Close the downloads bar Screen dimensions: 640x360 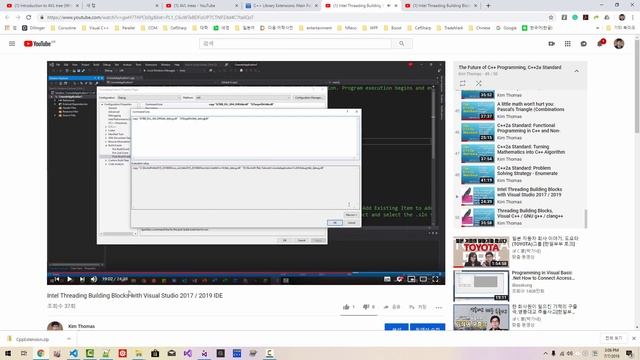633,338
